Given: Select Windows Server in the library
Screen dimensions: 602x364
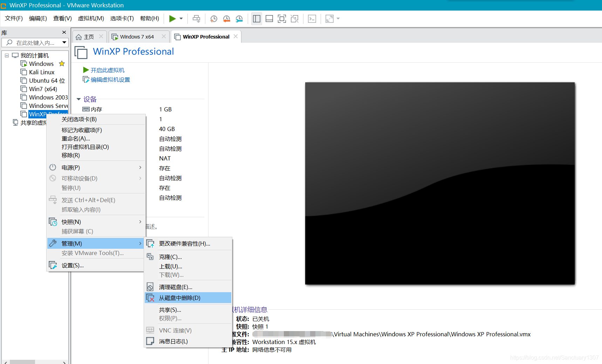Looking at the screenshot, I should [44, 106].
